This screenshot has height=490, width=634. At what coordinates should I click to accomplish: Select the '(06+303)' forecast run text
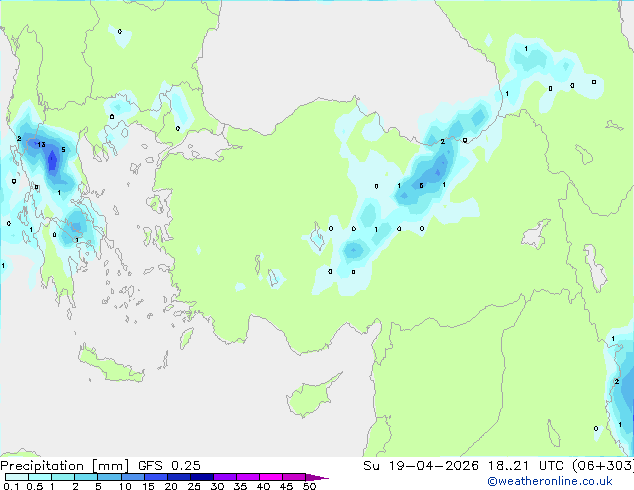tap(603, 466)
